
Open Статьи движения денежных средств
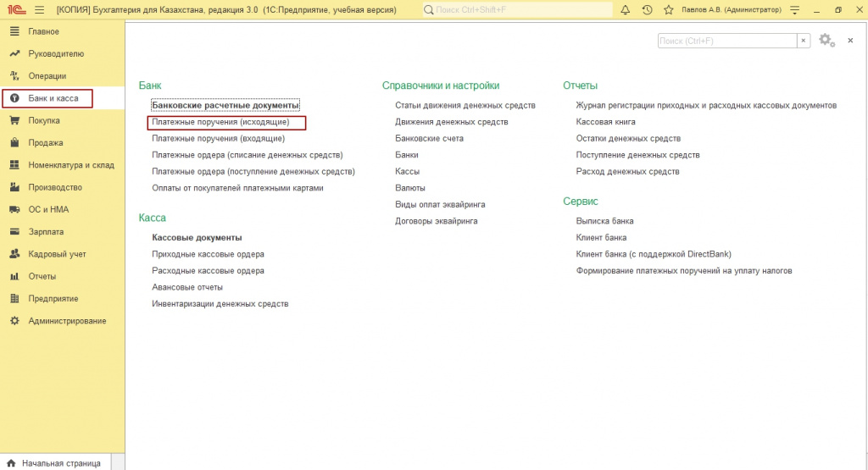click(x=465, y=105)
